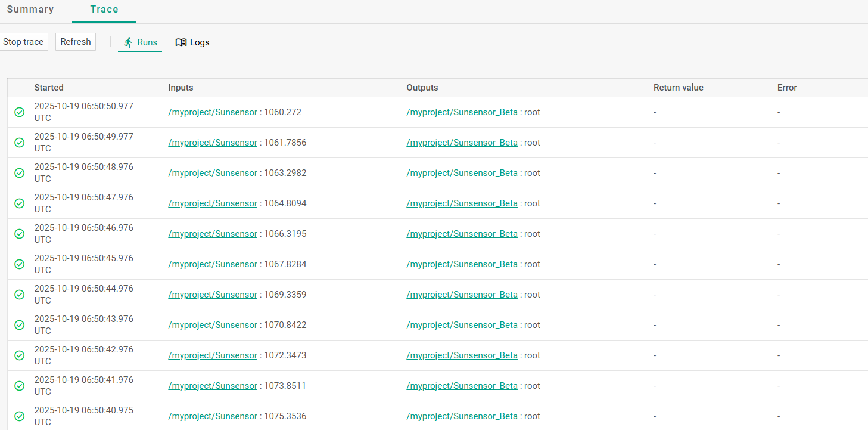This screenshot has height=430, width=868.
Task: Click the open book Logs icon
Action: (x=181, y=42)
